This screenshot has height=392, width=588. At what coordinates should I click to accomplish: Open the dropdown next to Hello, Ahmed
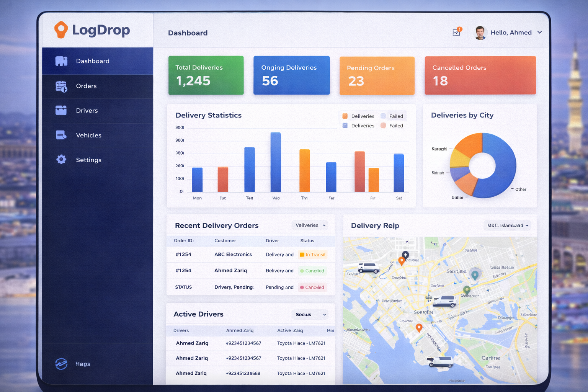[x=540, y=33]
